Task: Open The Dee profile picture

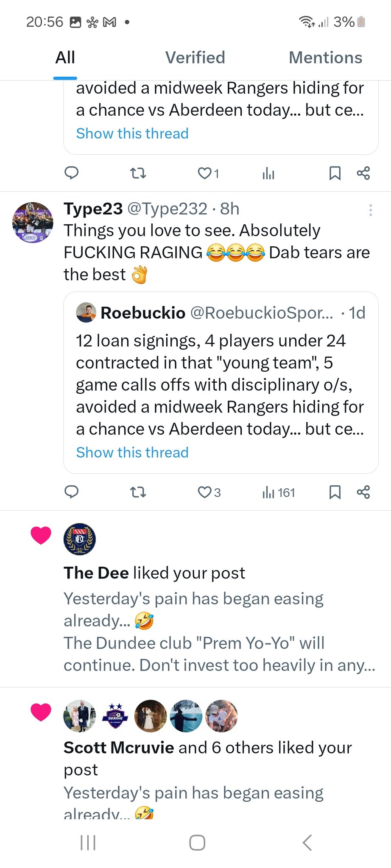Action: [79, 539]
